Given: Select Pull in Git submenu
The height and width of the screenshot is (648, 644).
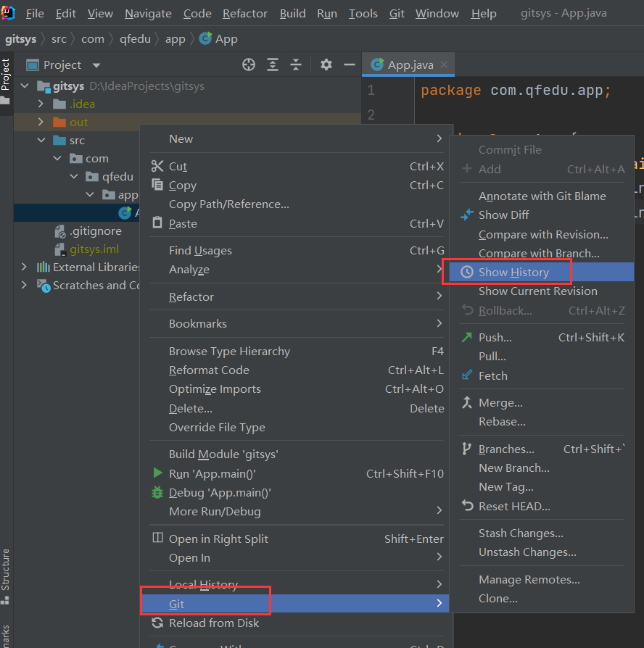Looking at the screenshot, I should point(542,356).
